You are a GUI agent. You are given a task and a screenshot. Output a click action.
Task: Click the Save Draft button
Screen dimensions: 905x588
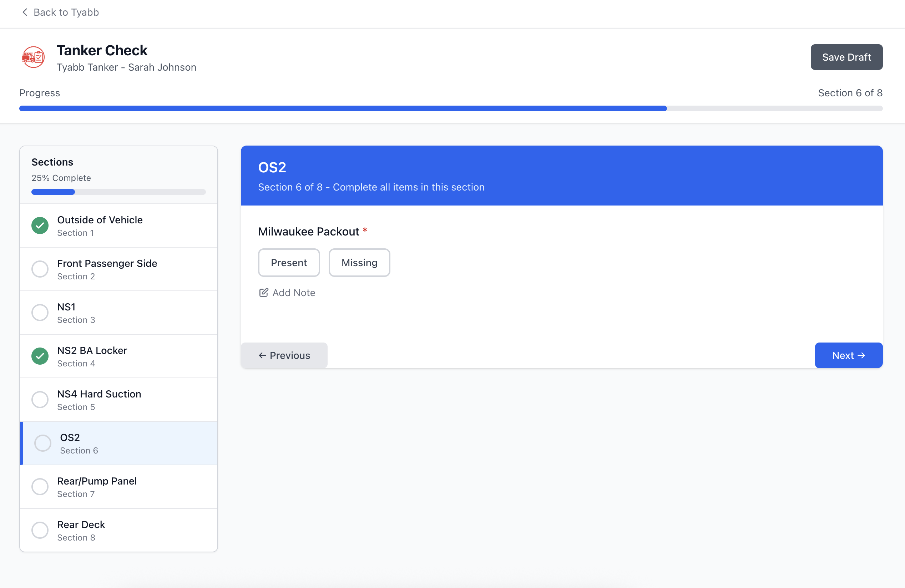(846, 57)
